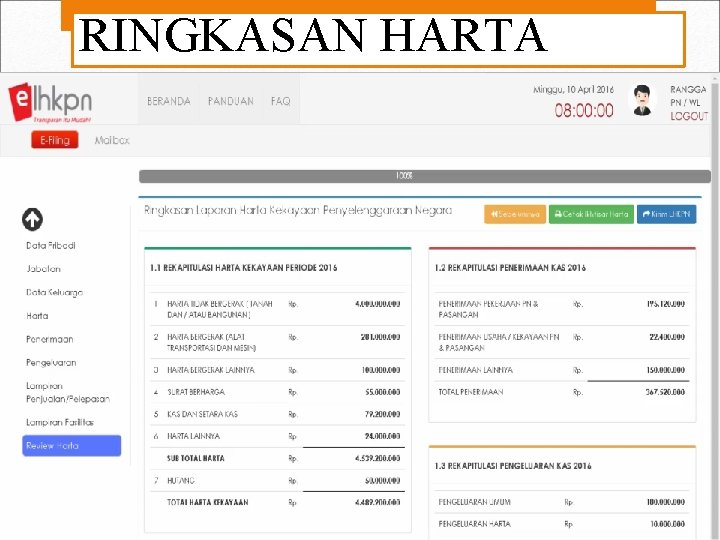Click the 'HARTA TIDAK BERGERAK' row label
720x540 pixels.
pos(219,309)
